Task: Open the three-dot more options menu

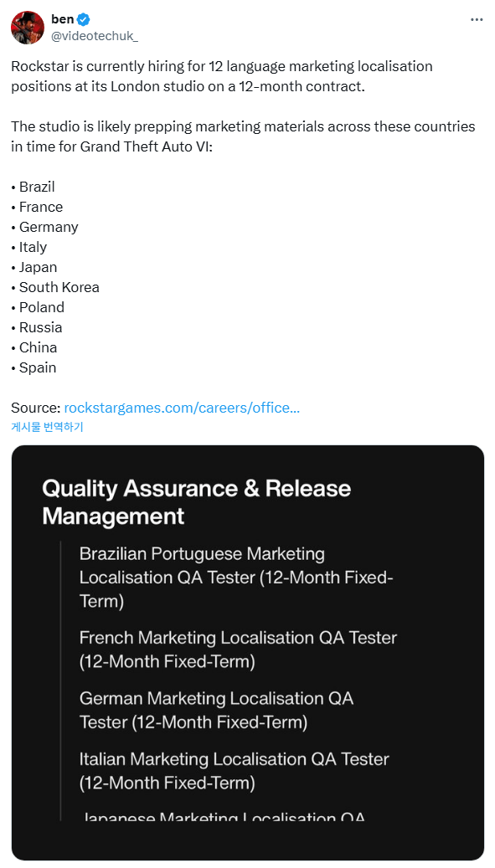Action: pyautogui.click(x=477, y=19)
